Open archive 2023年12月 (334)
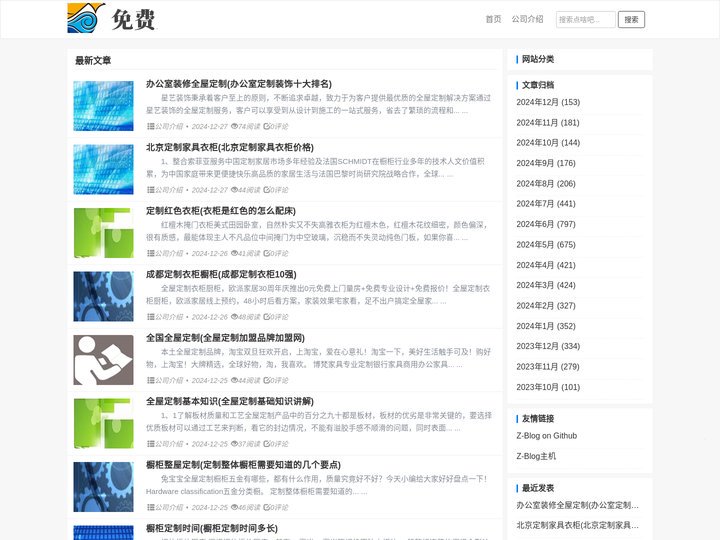The image size is (720, 540). tap(548, 346)
